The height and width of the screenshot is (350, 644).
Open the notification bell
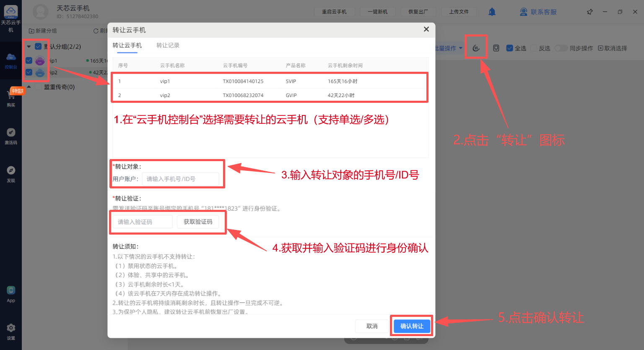pyautogui.click(x=492, y=12)
